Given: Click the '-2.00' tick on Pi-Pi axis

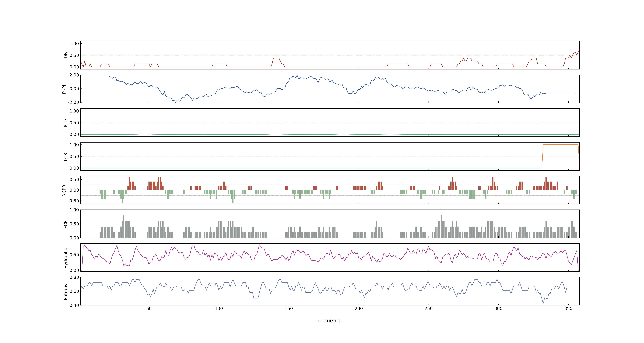Looking at the screenshot, I should pos(73,102).
